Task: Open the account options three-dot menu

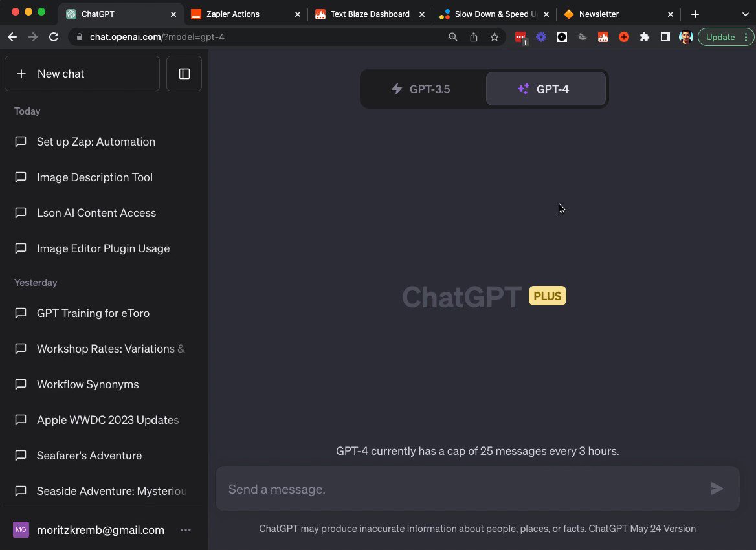Action: (186, 530)
